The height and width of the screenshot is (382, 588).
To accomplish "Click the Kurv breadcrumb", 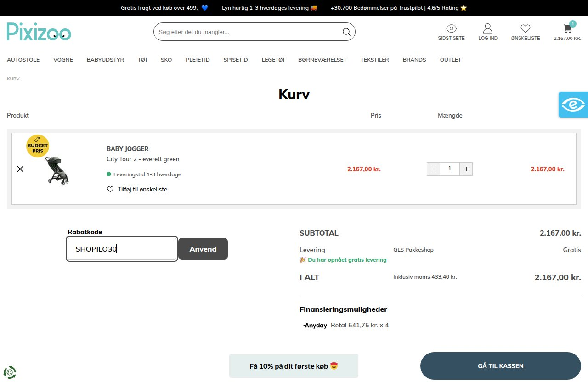I will [13, 79].
